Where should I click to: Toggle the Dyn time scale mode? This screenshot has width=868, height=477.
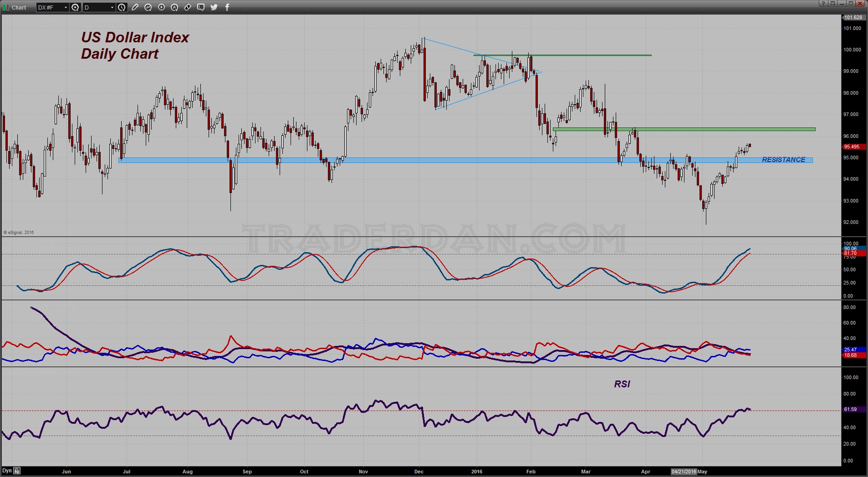click(x=7, y=471)
